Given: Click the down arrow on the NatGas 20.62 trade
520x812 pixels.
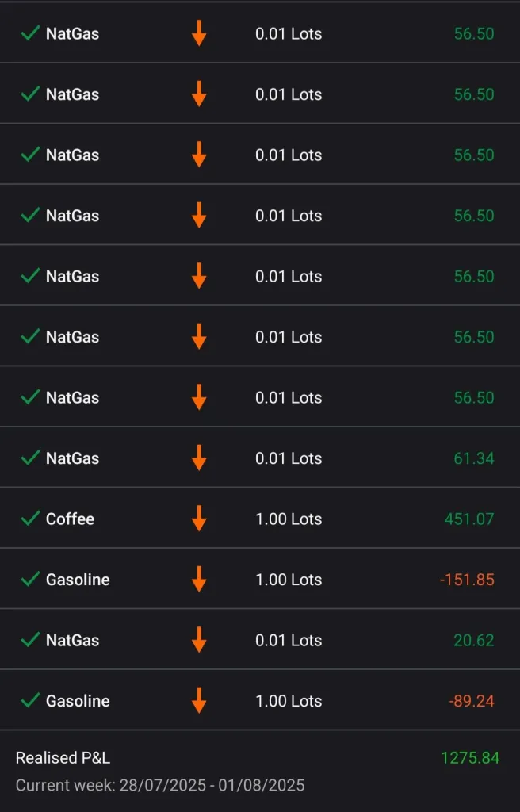Looking at the screenshot, I should point(199,640).
